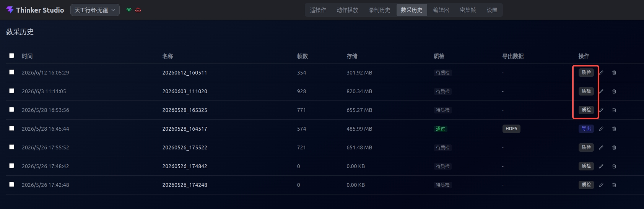Click 待质检 status of 20260612_160511

(443, 73)
